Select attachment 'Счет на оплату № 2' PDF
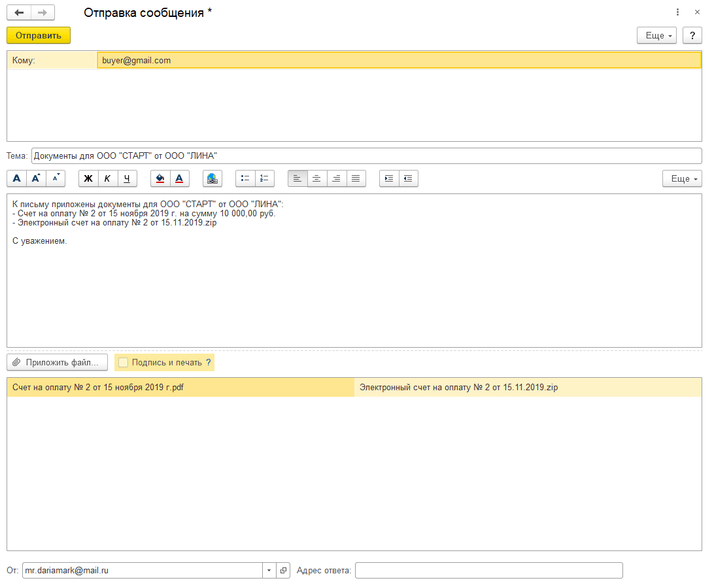The height and width of the screenshot is (583, 714). click(98, 387)
